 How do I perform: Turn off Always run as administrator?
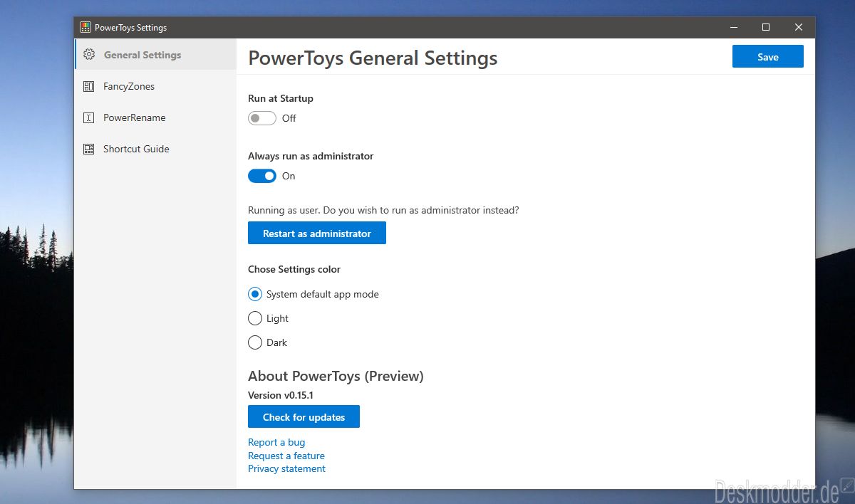[261, 176]
